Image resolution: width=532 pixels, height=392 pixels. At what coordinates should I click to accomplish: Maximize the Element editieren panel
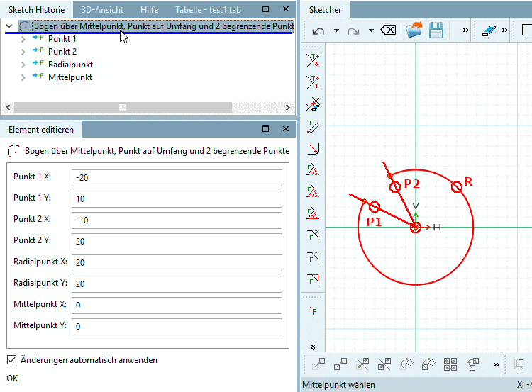point(266,129)
